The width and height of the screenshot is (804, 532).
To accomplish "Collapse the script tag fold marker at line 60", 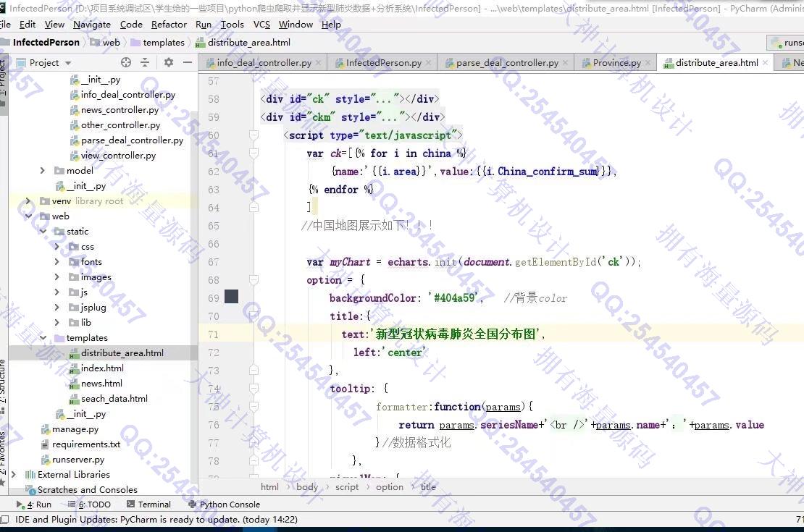I will [x=254, y=135].
